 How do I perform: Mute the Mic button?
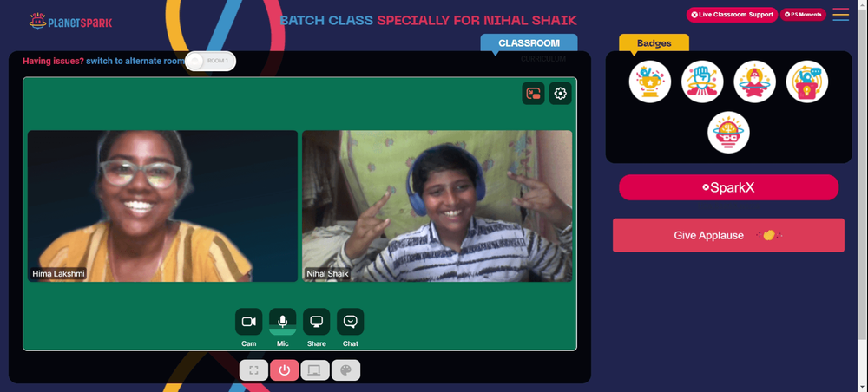click(x=282, y=322)
